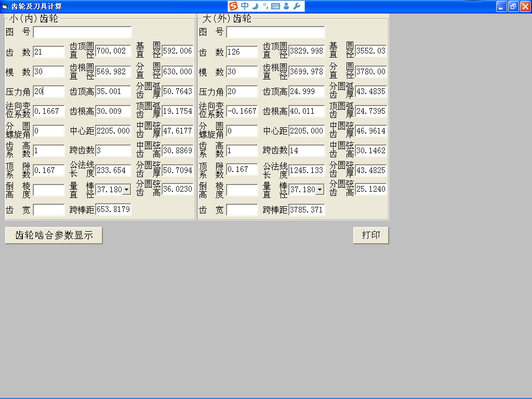532x399 pixels.
Task: Click small gear 分圆螺旋角 field
Action: (x=48, y=130)
